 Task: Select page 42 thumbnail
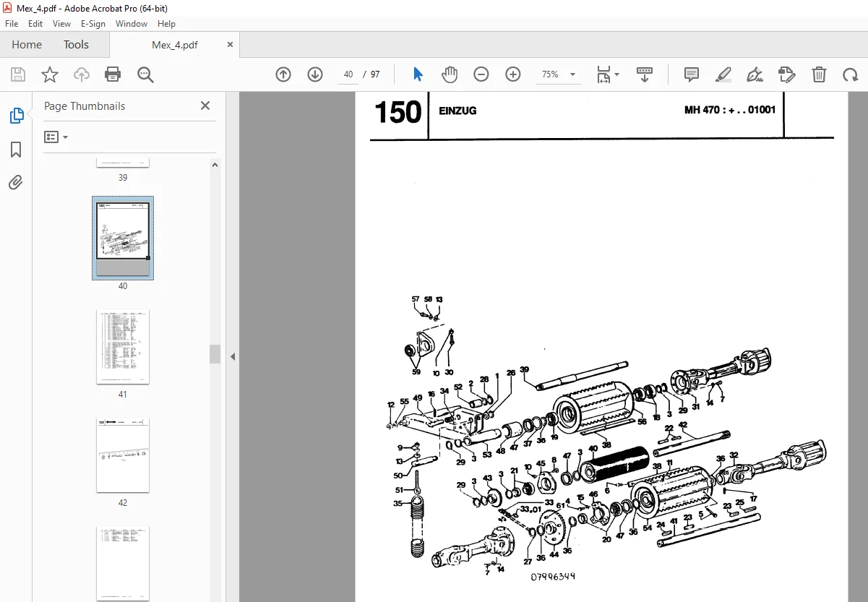(123, 455)
